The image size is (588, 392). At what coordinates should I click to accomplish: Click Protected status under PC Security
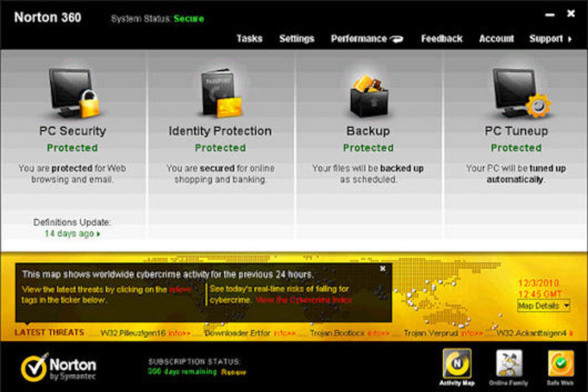(x=72, y=148)
